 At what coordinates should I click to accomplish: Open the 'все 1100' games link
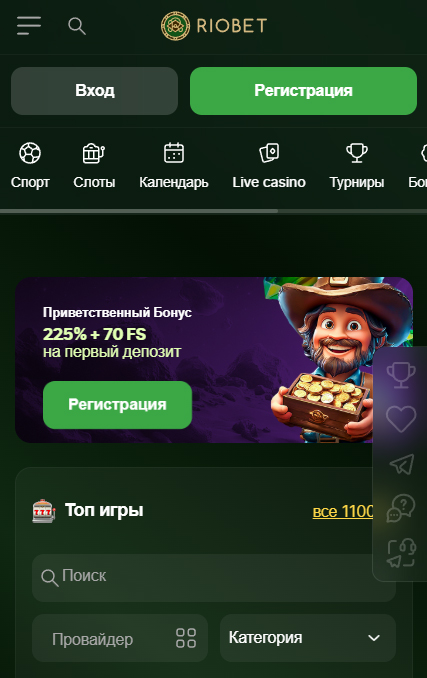343,511
